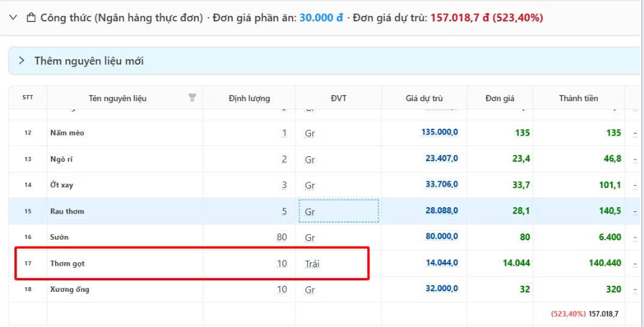Click the red (523,40%) footer percentage
The width and height of the screenshot is (644, 327).
pos(568,314)
